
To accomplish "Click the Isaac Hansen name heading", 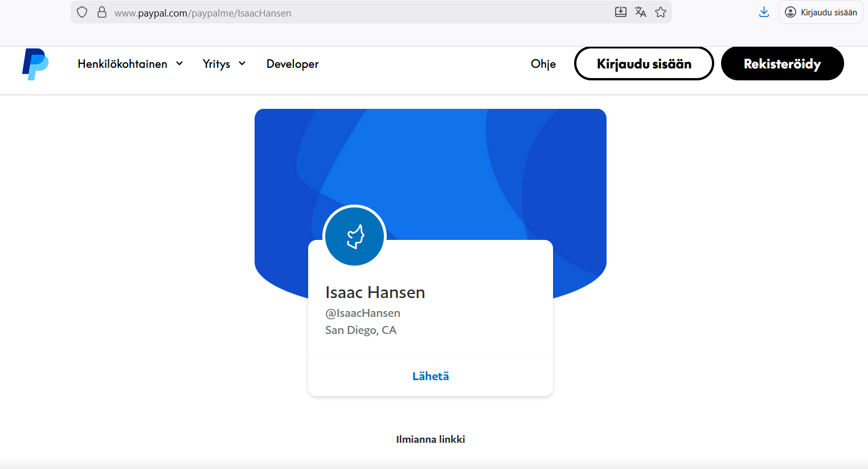I will (375, 292).
